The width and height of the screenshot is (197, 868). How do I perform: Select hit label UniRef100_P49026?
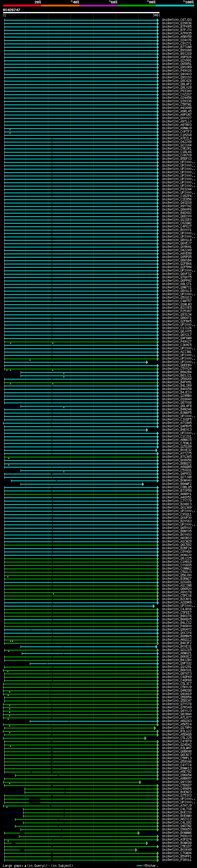coord(177,71)
